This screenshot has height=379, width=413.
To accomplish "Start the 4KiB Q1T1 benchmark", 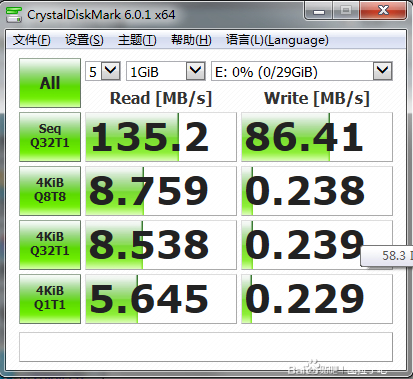I will [x=50, y=299].
